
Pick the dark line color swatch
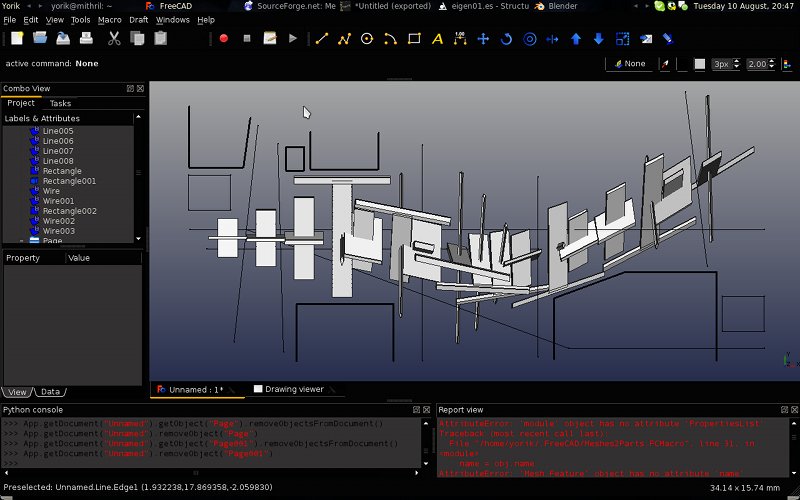(682, 64)
